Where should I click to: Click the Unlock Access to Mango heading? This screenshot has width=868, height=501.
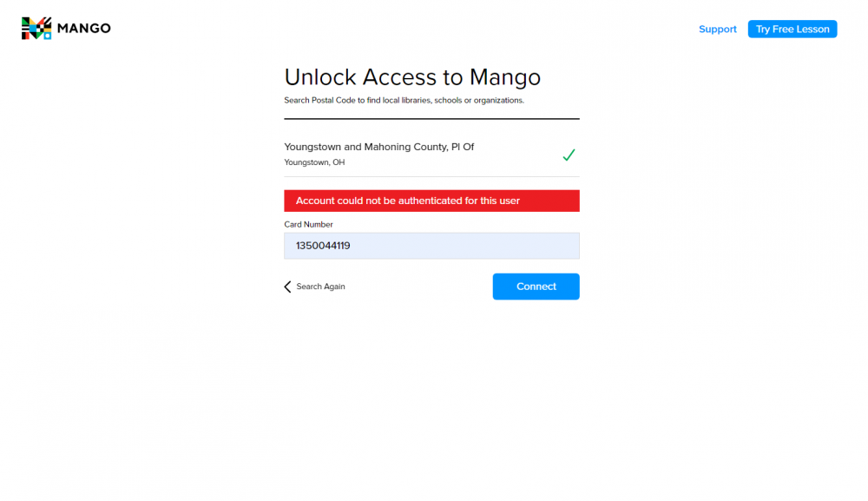point(412,77)
